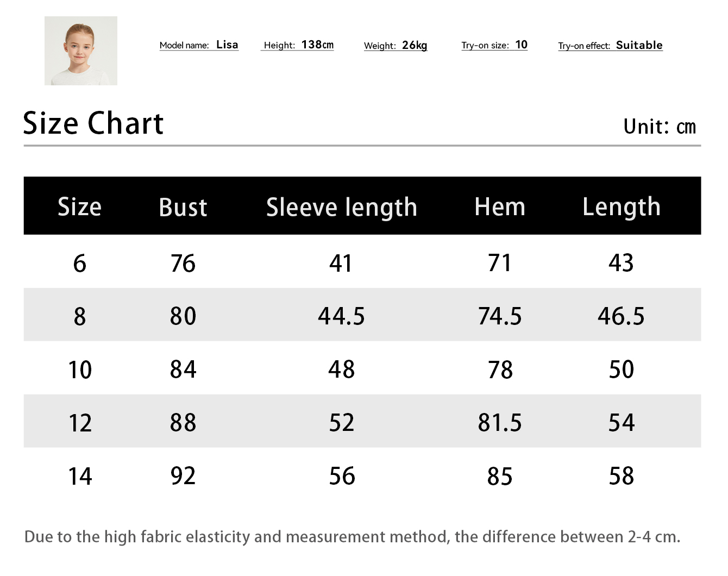Click the Unit: cm label
Image resolution: width=728 pixels, height=576 pixels.
click(x=660, y=127)
